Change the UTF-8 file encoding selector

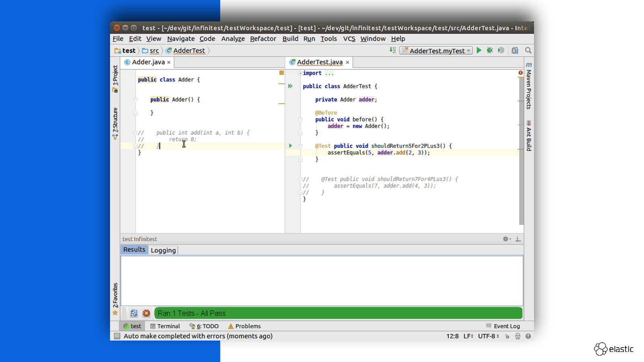pos(488,336)
